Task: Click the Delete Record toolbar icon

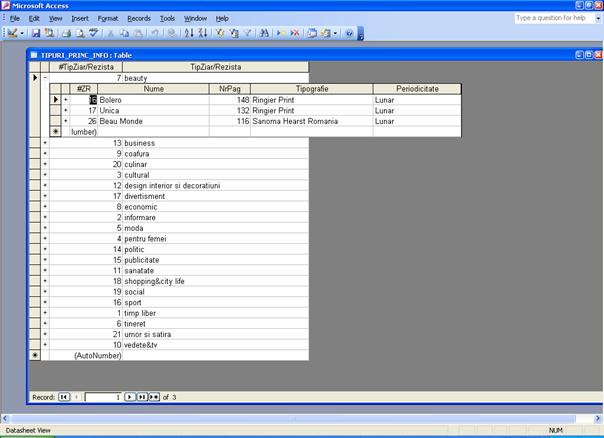Action: [295, 33]
